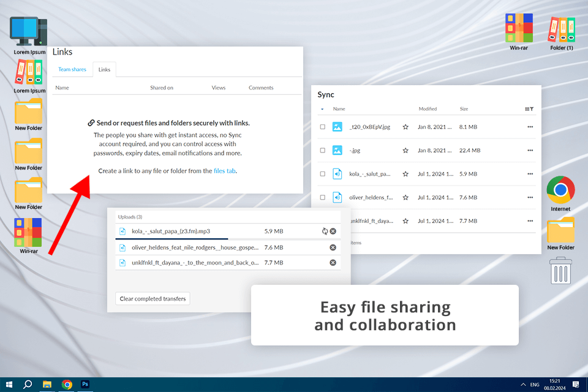Sort Sync list by Size column
The image size is (588, 392).
coord(464,109)
